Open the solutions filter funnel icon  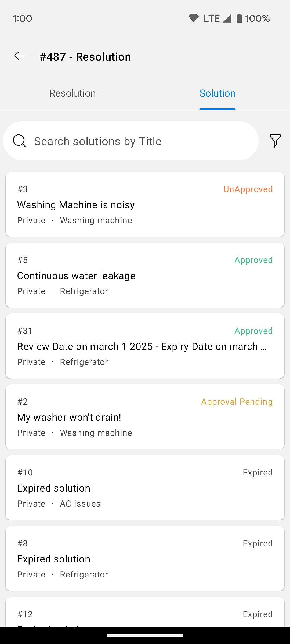(275, 141)
